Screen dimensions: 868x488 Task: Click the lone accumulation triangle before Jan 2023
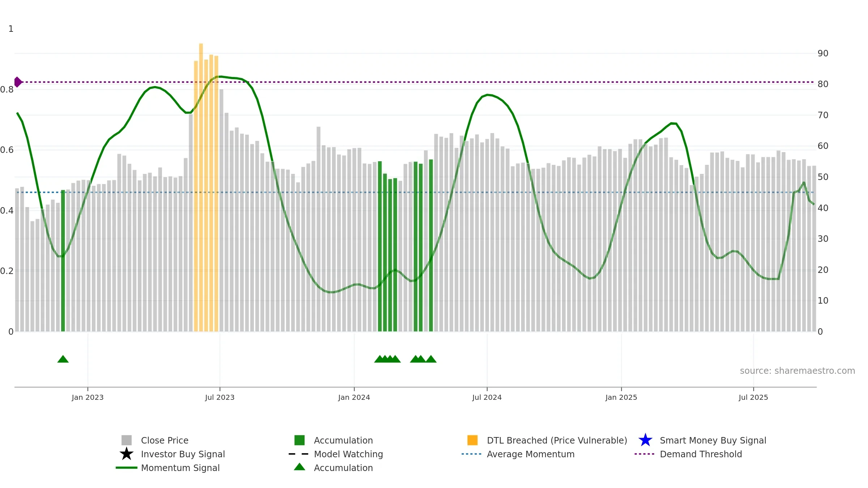(63, 359)
